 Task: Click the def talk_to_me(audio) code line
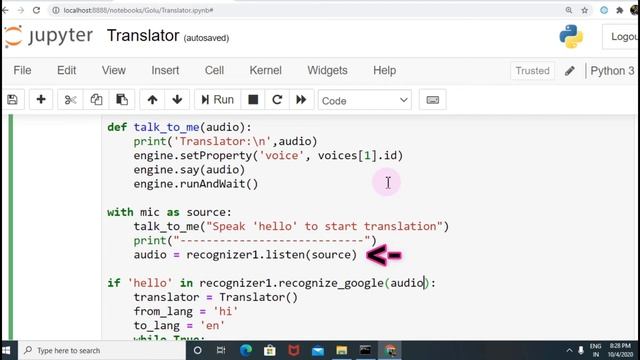click(x=180, y=127)
